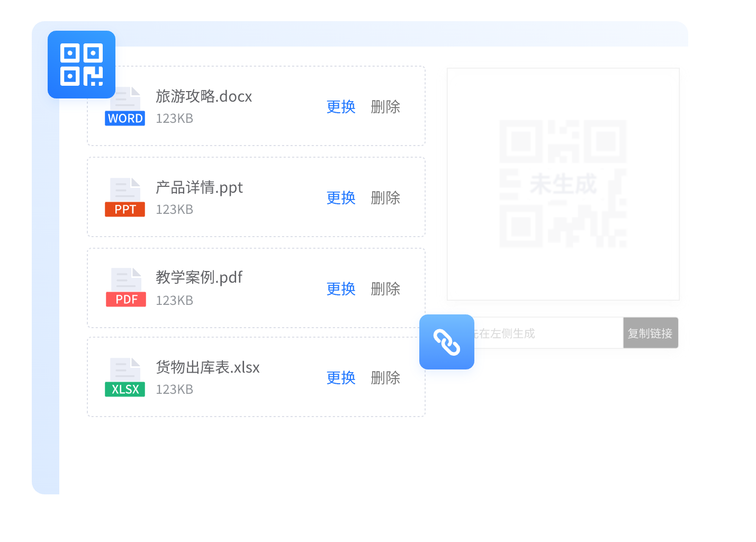Screen dimensions: 756x542
Task: Click 更换 for 教学案例.pdf
Action: (341, 289)
